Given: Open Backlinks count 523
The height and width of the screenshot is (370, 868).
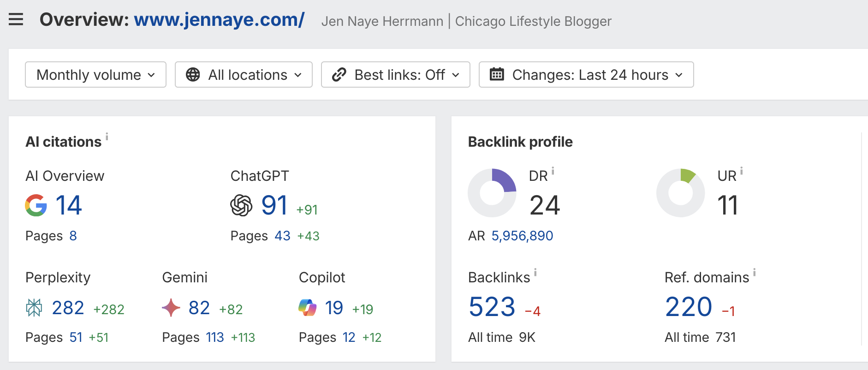Looking at the screenshot, I should pyautogui.click(x=492, y=307).
